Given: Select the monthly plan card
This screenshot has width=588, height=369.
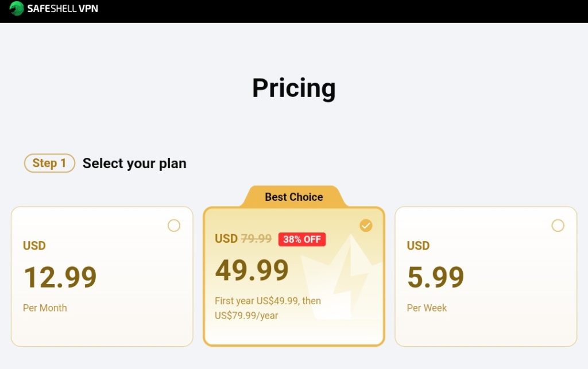Looking at the screenshot, I should click(102, 277).
